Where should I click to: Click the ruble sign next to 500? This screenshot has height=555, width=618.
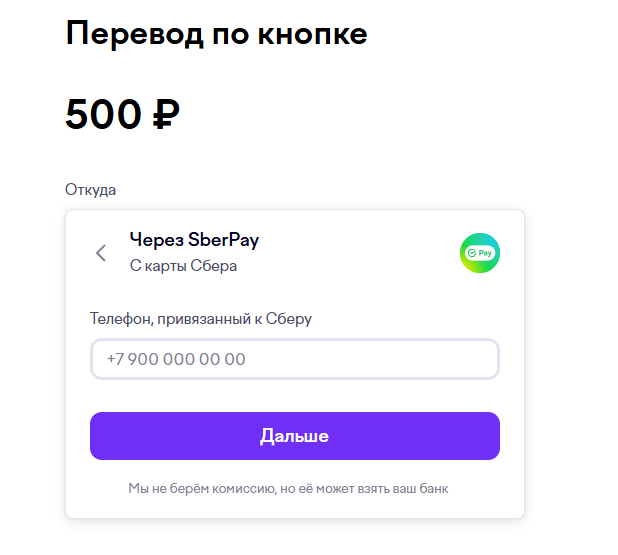tap(166, 114)
